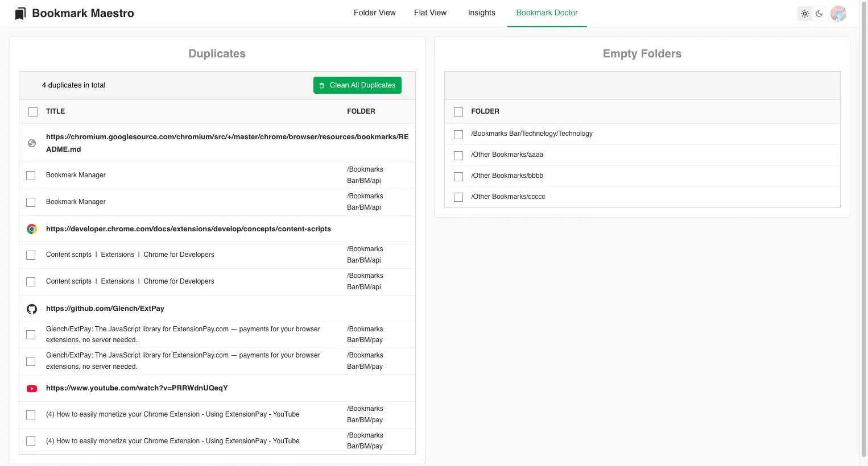Open the chromium.googlesource.com README.md URL

point(228,143)
